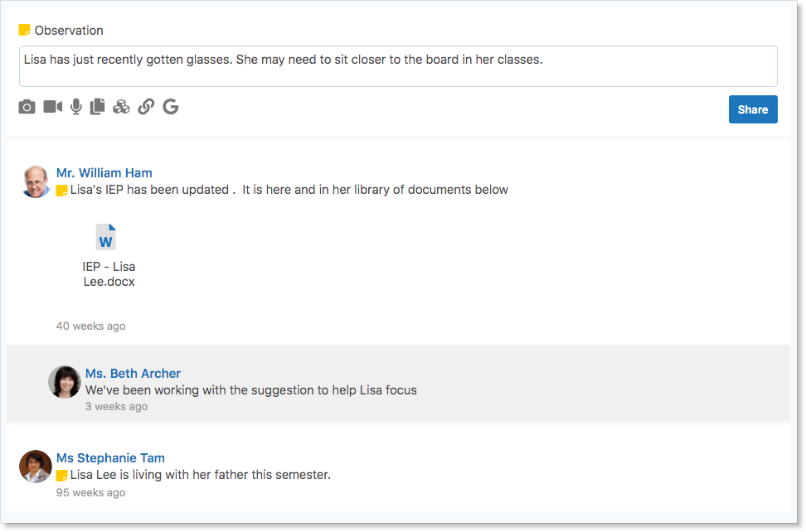Open Ms. Beth Archer's profile link
The image size is (806, 532).
tap(133, 374)
